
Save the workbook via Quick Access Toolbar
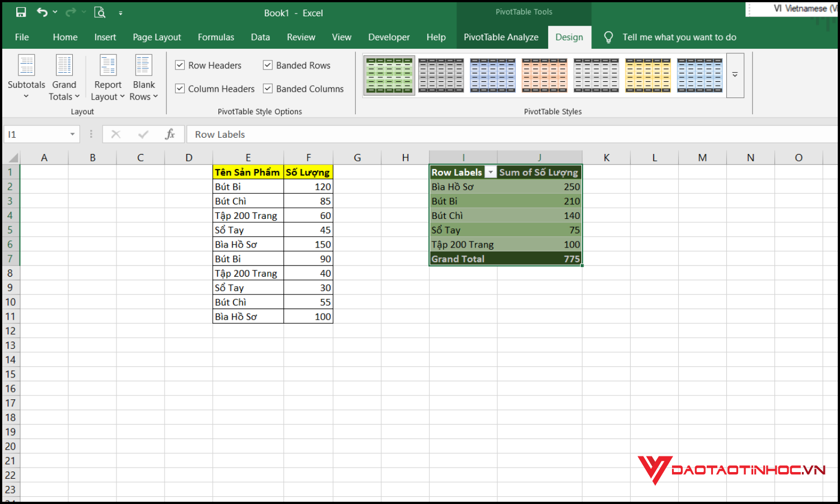point(21,12)
